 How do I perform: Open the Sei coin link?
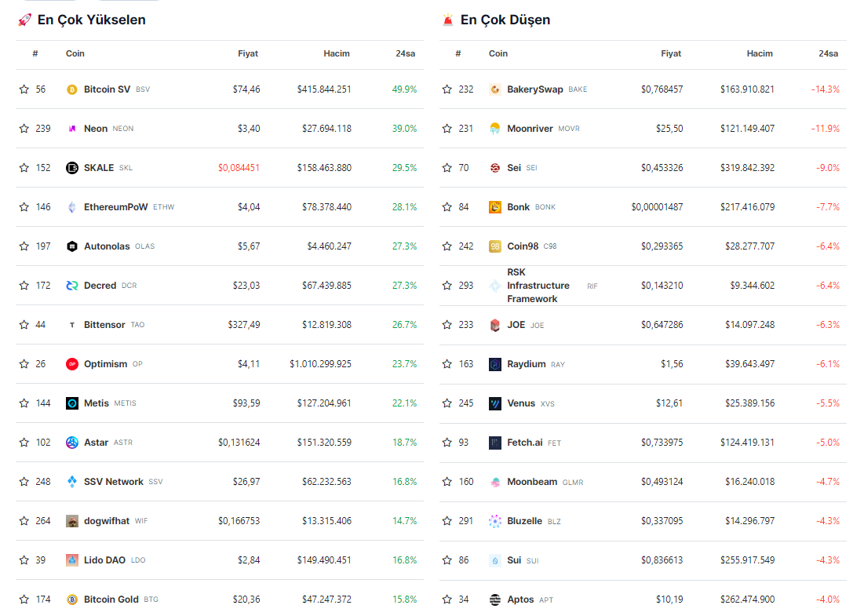tap(514, 168)
